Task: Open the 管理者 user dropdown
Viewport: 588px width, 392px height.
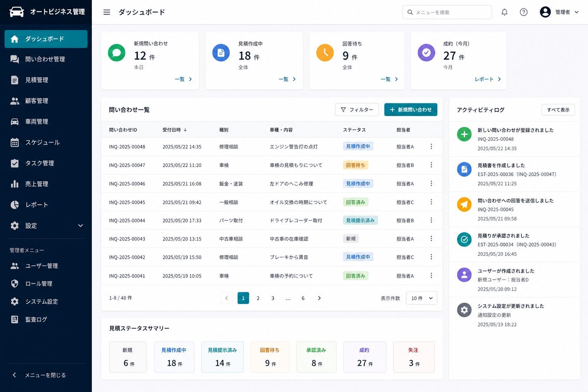Action: click(x=559, y=12)
